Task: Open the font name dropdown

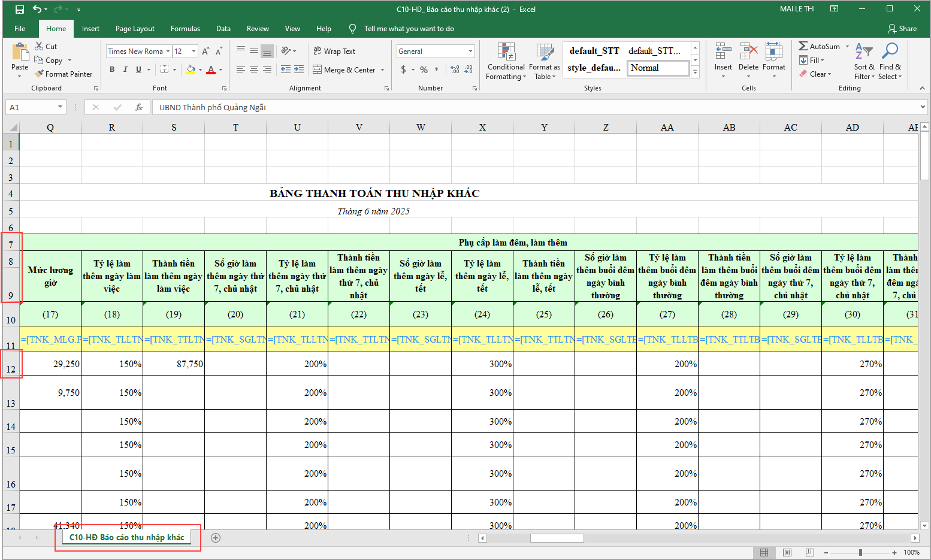Action: 168,52
